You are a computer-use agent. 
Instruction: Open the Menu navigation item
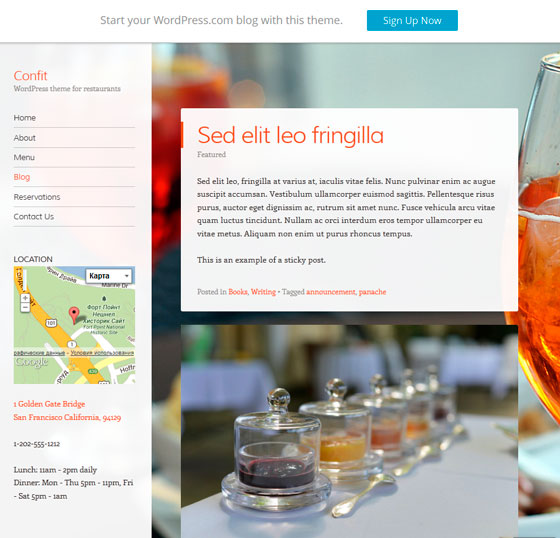point(24,157)
